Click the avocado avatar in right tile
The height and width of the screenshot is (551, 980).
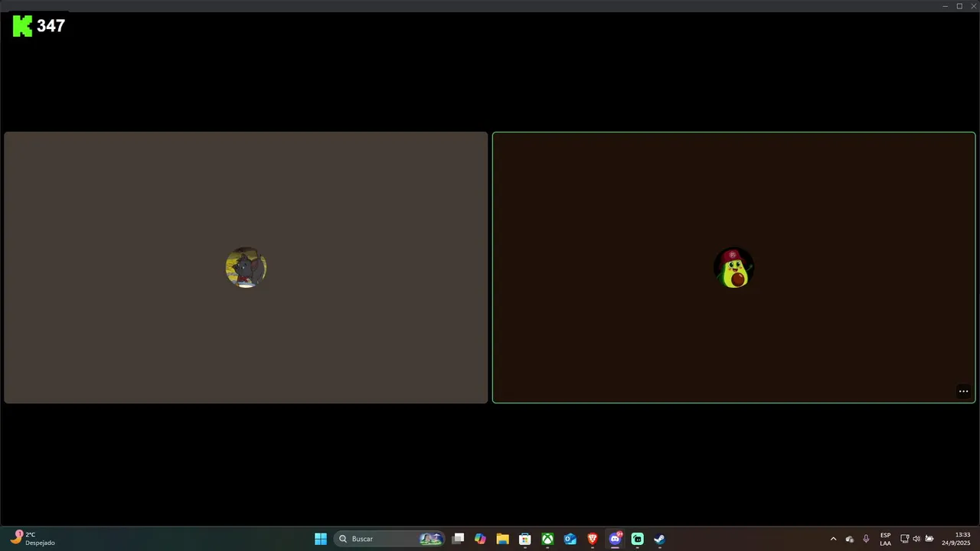tap(734, 268)
